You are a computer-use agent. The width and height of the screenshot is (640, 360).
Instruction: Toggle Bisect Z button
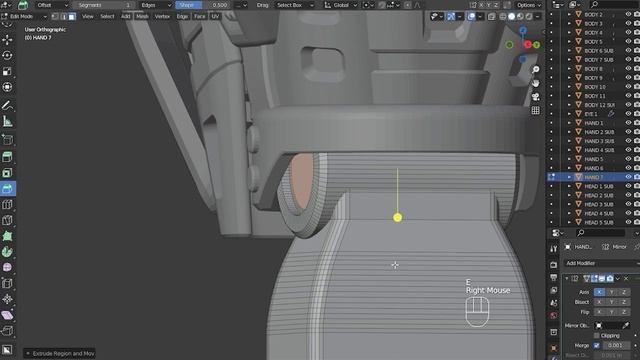tap(623, 302)
